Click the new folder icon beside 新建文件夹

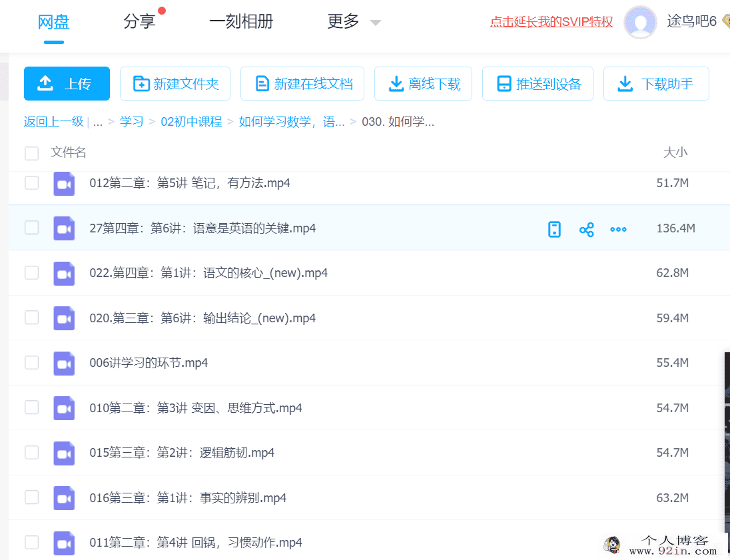pos(141,84)
